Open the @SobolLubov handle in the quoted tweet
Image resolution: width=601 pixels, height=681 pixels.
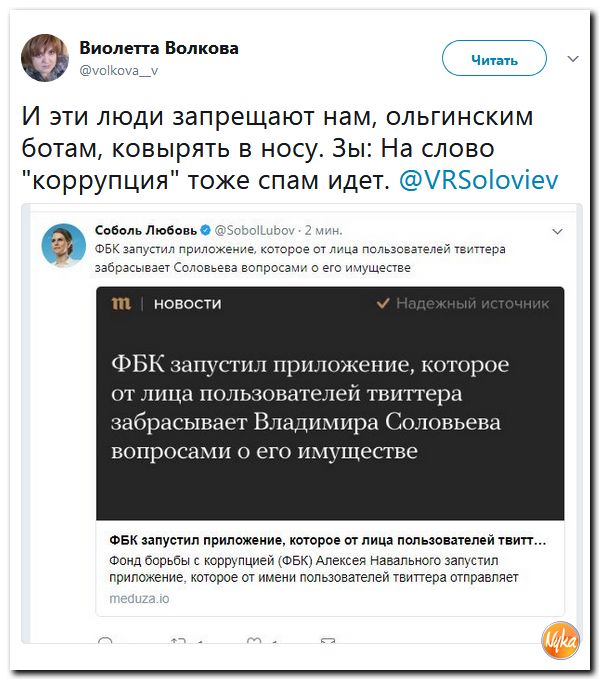255,230
